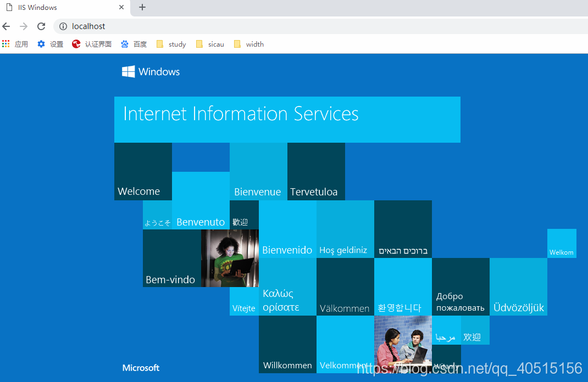Screen dimensions: 588x382
Task: Click the Bem-vindo tile
Action: [172, 259]
